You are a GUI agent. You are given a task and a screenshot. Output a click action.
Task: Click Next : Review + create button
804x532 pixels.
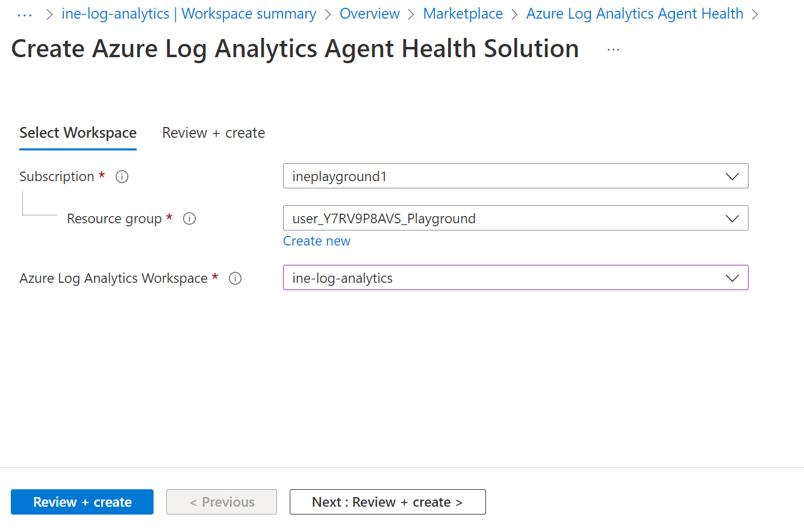pos(387,502)
